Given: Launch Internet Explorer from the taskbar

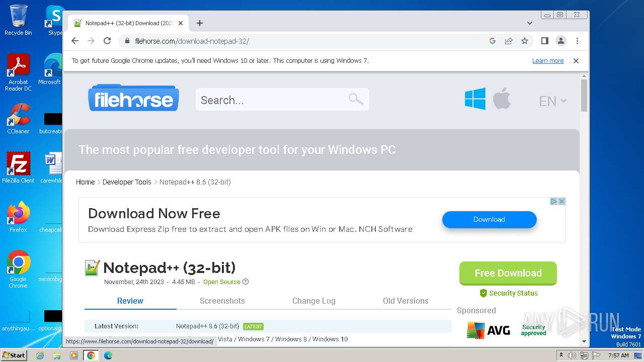Looking at the screenshot, I should (x=40, y=355).
